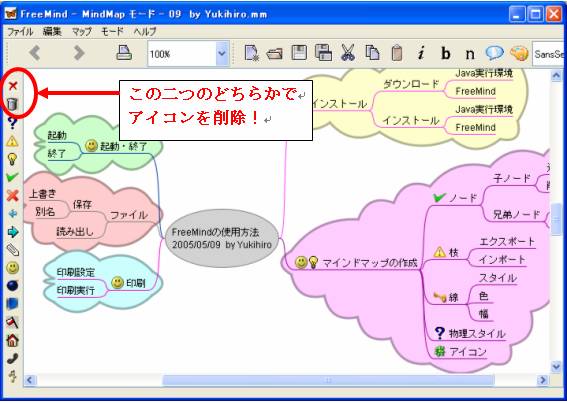Select the central FreeMindの使用方法 root node
The height and width of the screenshot is (403, 567).
(222, 238)
